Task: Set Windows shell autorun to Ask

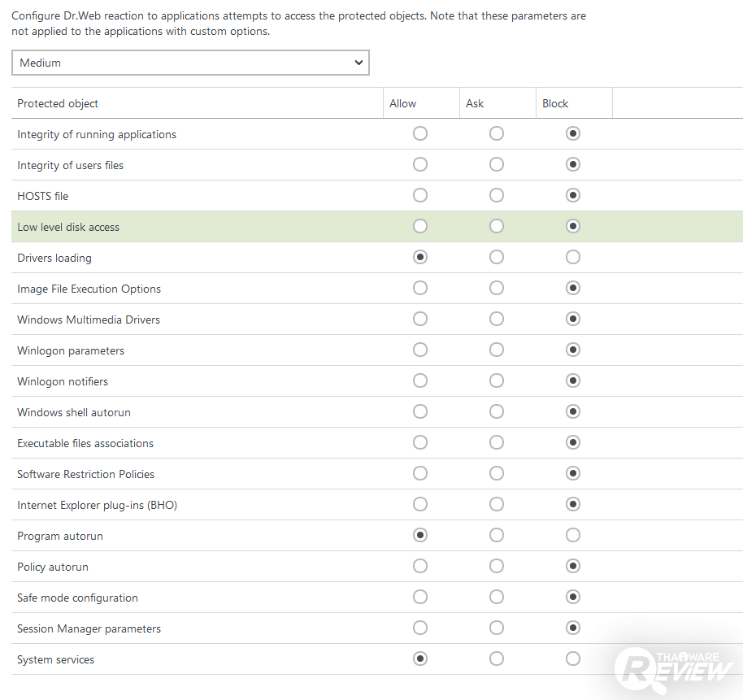Action: coord(496,411)
